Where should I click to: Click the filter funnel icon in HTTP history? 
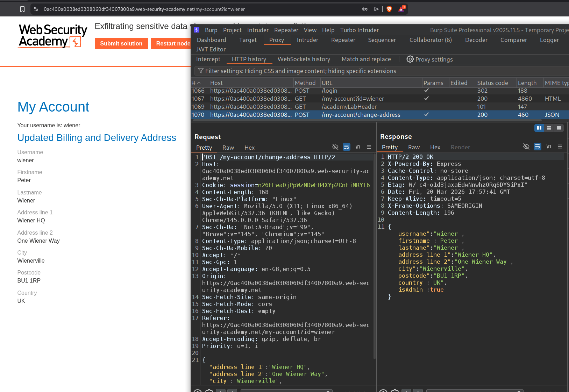200,71
